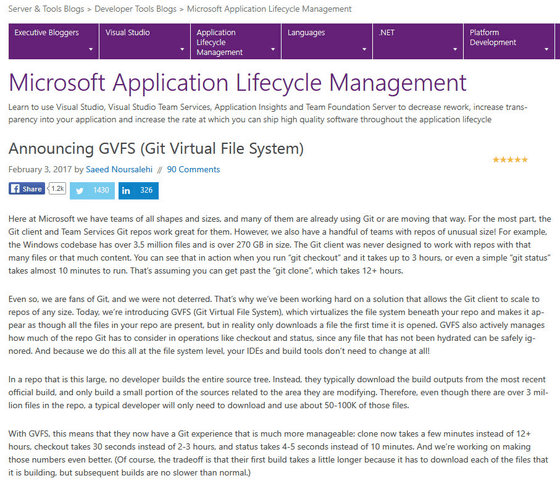Click the paragraph starting "In a repo that is this large"

click(278, 392)
